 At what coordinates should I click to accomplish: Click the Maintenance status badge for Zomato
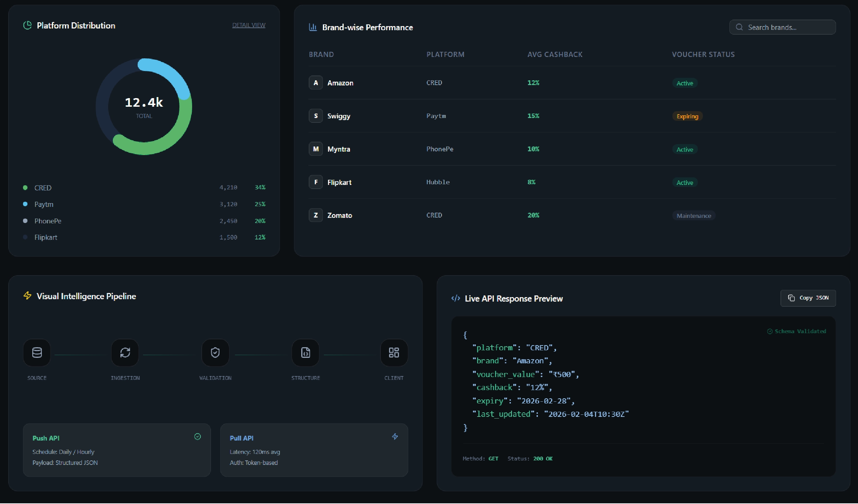click(694, 216)
